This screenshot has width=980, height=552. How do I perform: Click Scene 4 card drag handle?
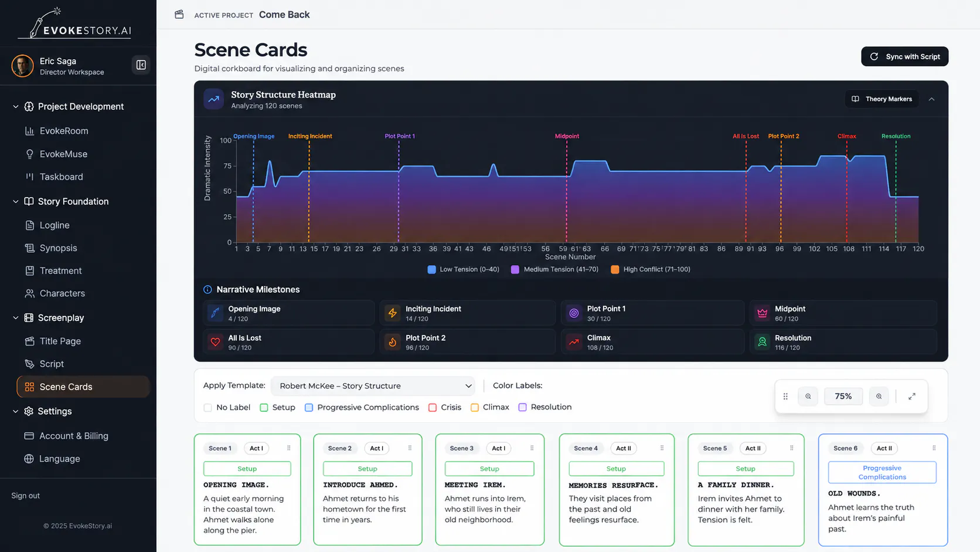pos(662,448)
